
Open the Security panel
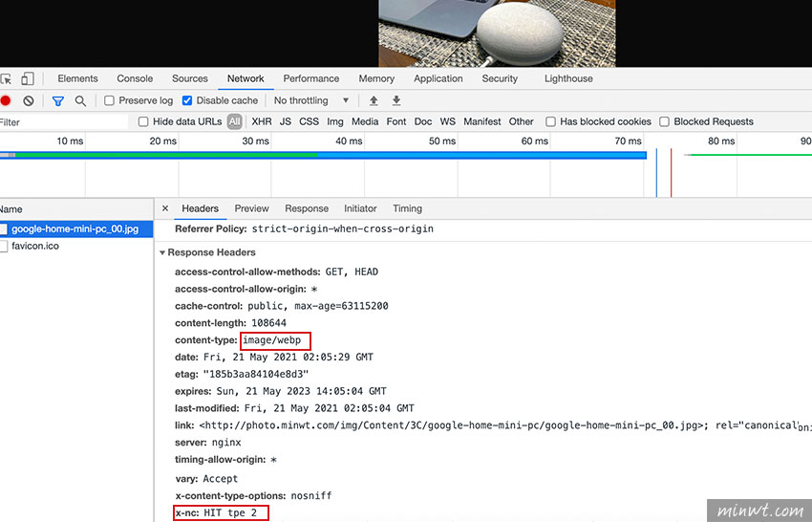click(500, 78)
